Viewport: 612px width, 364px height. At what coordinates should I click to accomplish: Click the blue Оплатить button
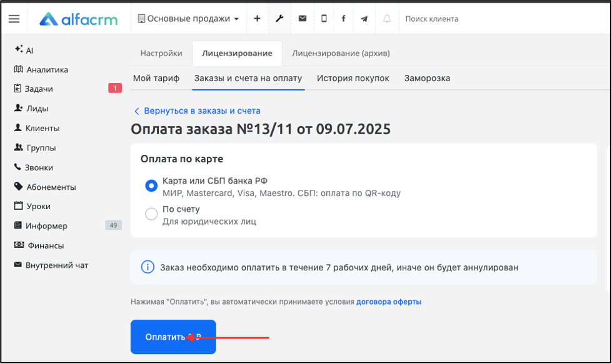(173, 337)
